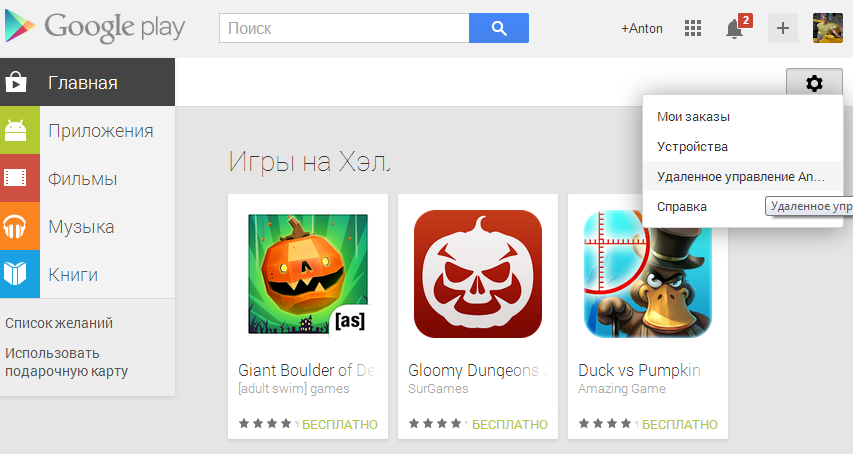
Task: Open Использовать подарочную карту link
Action: coord(66,362)
